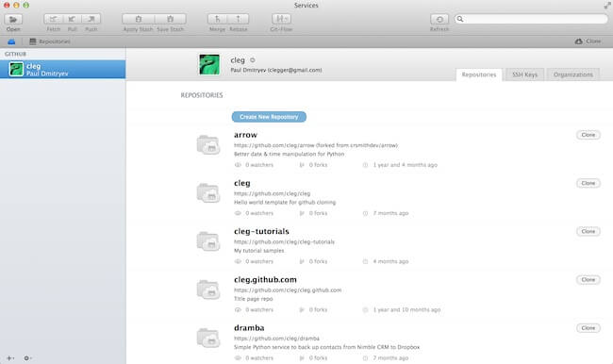Select the cleg account in the sidebar
Image resolution: width=613 pixels, height=364 pixels.
(62, 69)
